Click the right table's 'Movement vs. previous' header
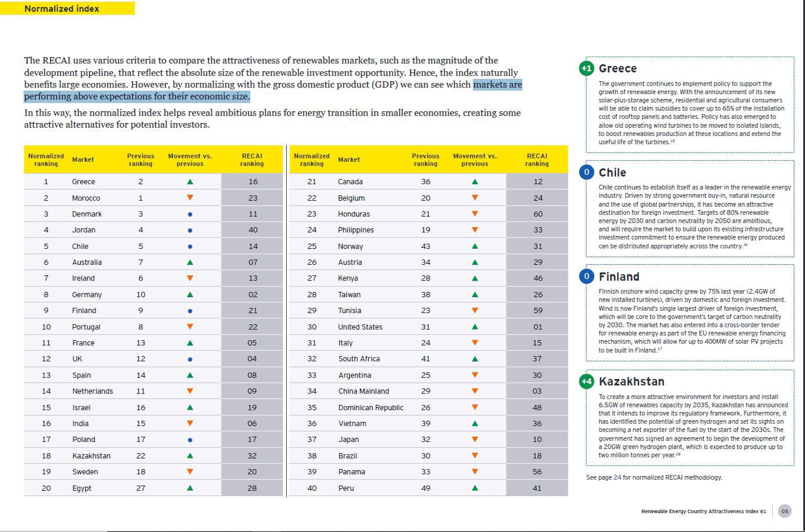This screenshot has width=805, height=532. 475,159
